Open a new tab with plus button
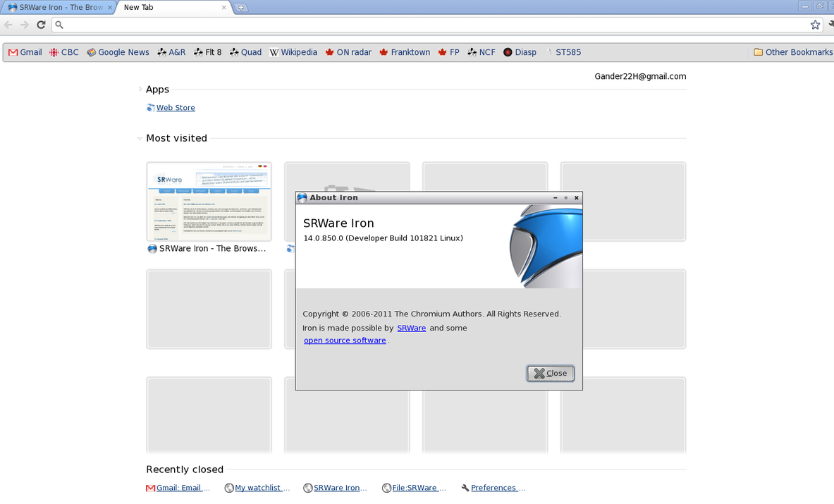The height and width of the screenshot is (504, 834). pyautogui.click(x=241, y=8)
